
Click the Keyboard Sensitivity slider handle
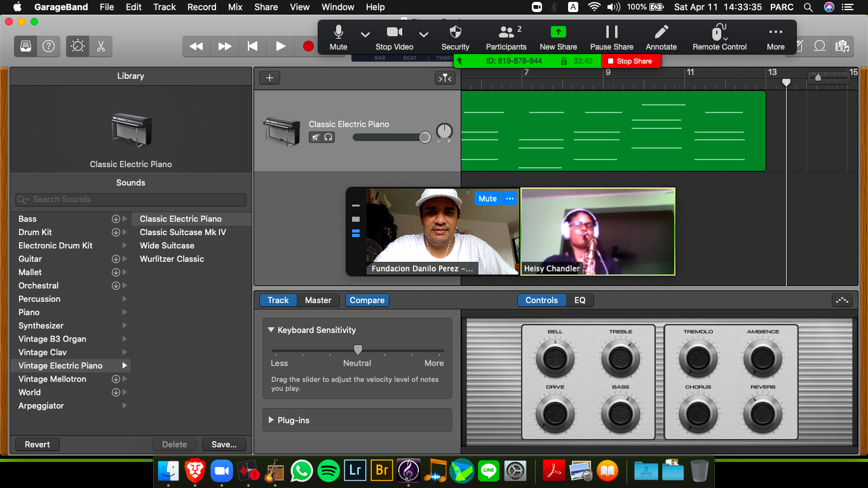click(358, 350)
